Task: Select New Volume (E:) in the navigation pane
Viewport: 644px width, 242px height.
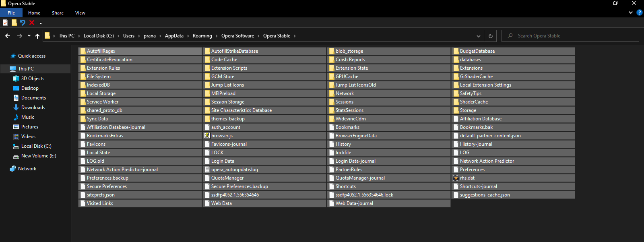Action: (x=39, y=156)
